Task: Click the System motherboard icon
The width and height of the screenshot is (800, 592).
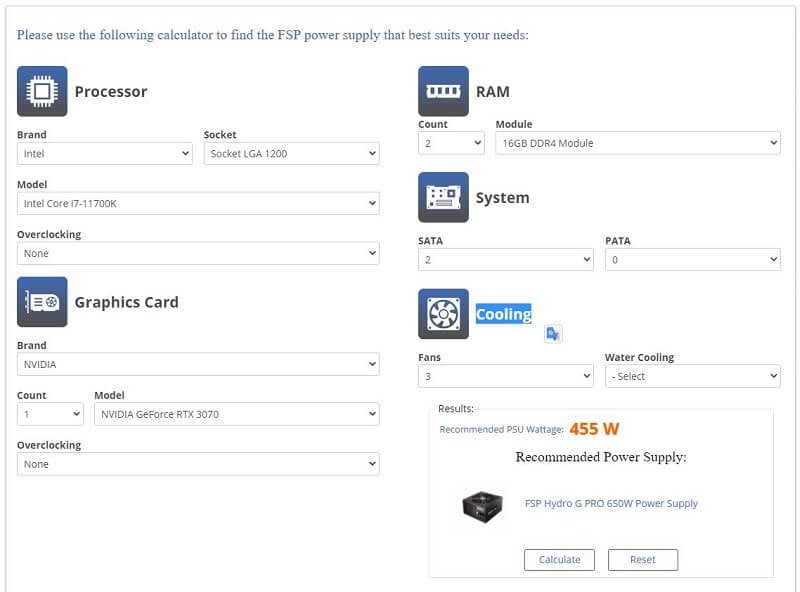Action: (443, 197)
